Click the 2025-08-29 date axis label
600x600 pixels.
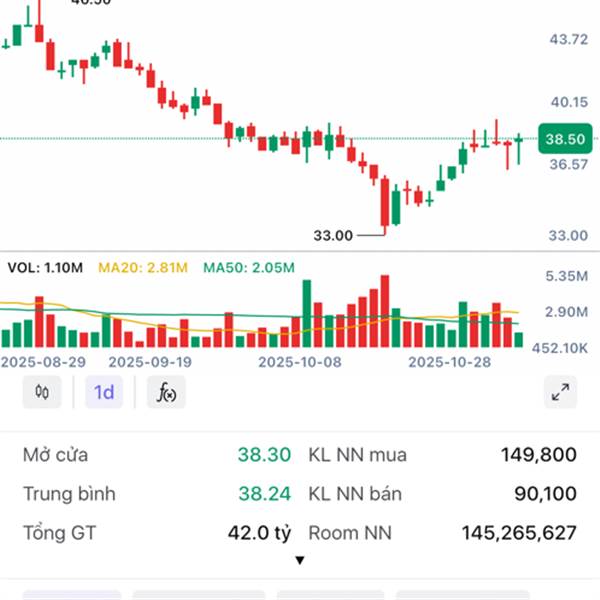point(43,362)
